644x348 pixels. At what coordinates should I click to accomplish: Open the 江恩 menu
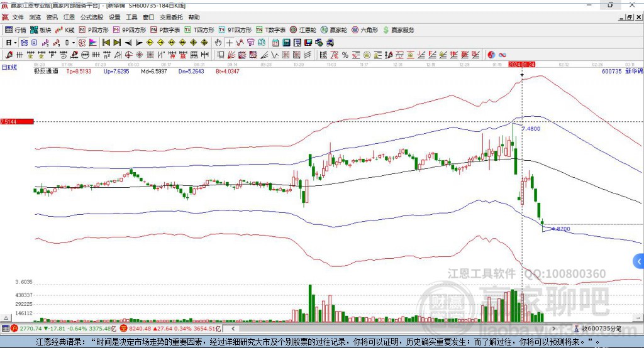[x=69, y=17]
